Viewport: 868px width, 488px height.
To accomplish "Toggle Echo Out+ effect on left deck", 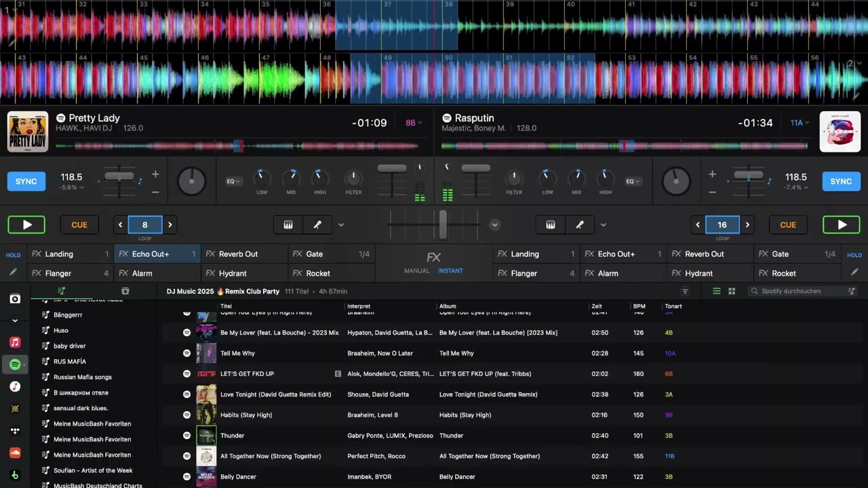I will (x=157, y=254).
